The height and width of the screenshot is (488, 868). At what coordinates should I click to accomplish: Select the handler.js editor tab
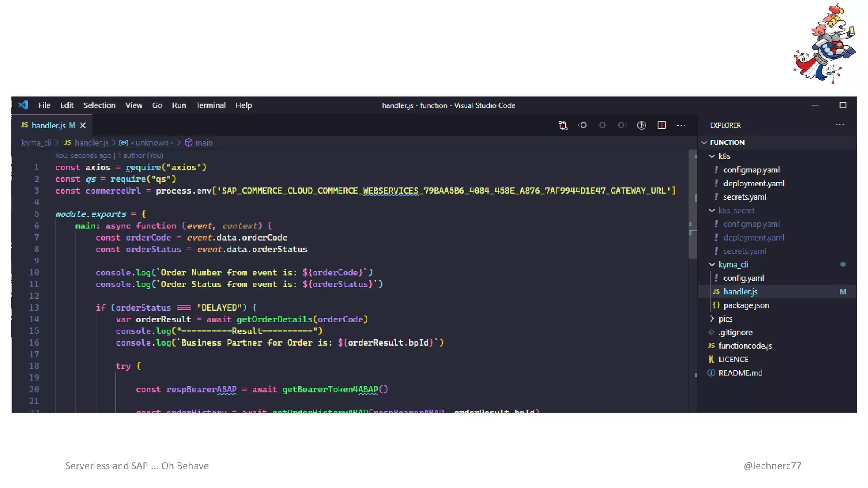[48, 125]
